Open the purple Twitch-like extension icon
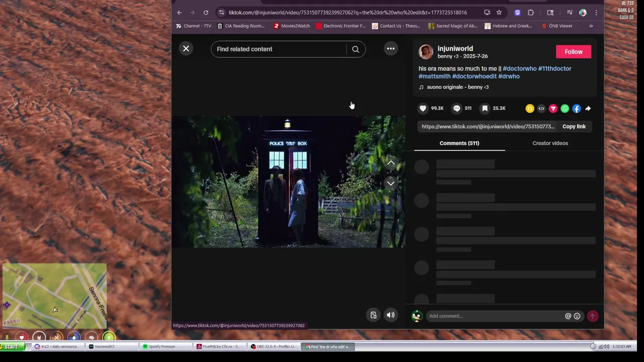 point(517,13)
